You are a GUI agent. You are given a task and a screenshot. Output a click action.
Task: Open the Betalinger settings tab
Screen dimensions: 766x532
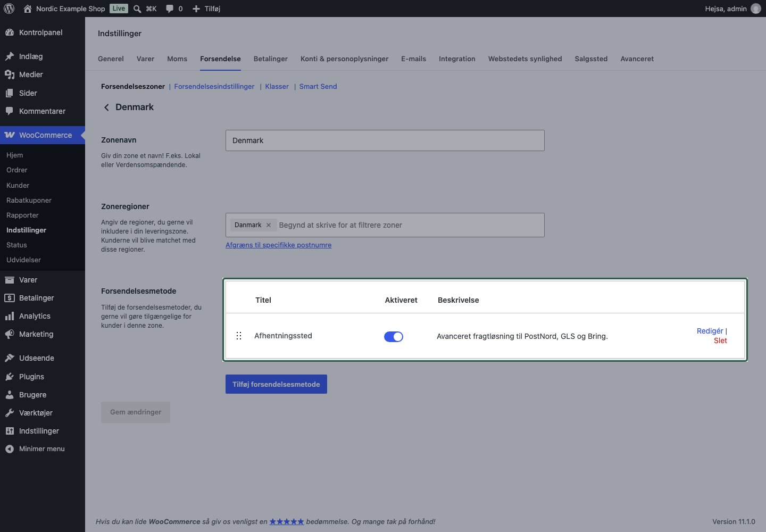point(271,59)
